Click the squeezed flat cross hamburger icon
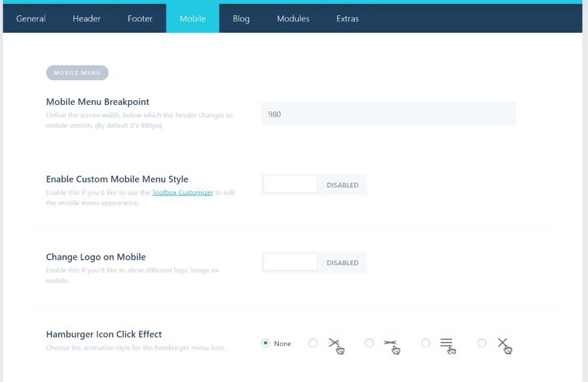The image size is (588, 382). click(x=392, y=345)
